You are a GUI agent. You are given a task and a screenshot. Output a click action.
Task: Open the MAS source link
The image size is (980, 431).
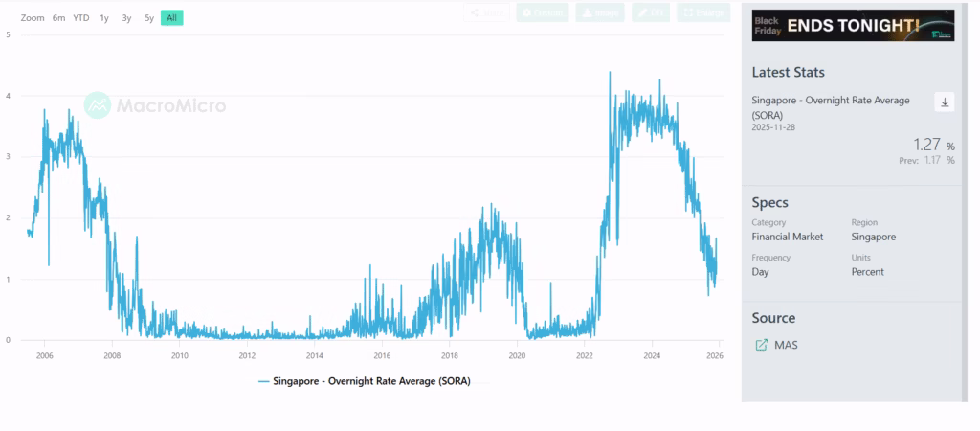click(787, 345)
